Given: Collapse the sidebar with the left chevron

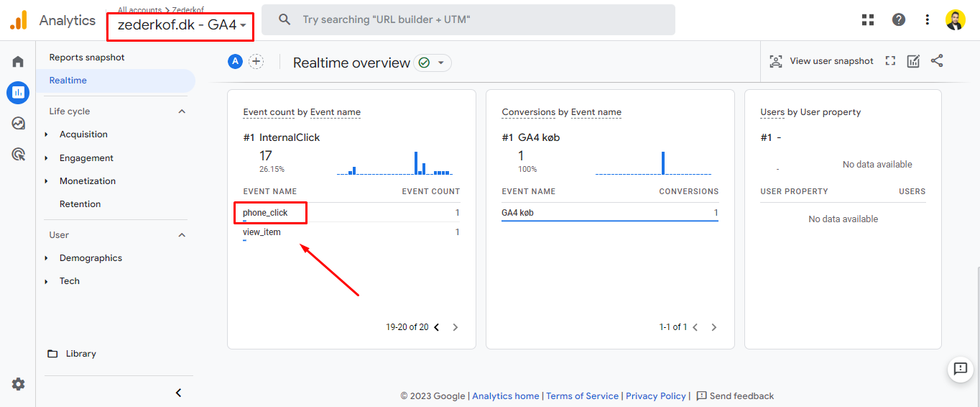Looking at the screenshot, I should (179, 393).
